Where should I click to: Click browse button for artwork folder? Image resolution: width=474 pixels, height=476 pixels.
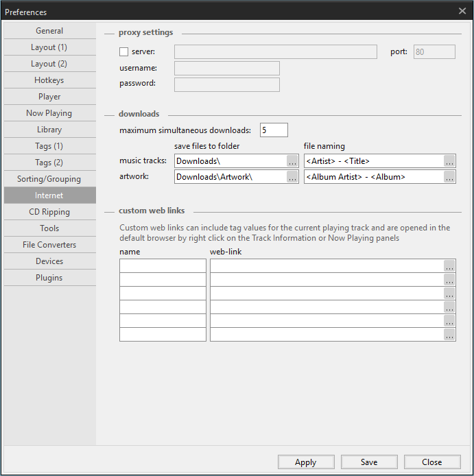tap(292, 177)
